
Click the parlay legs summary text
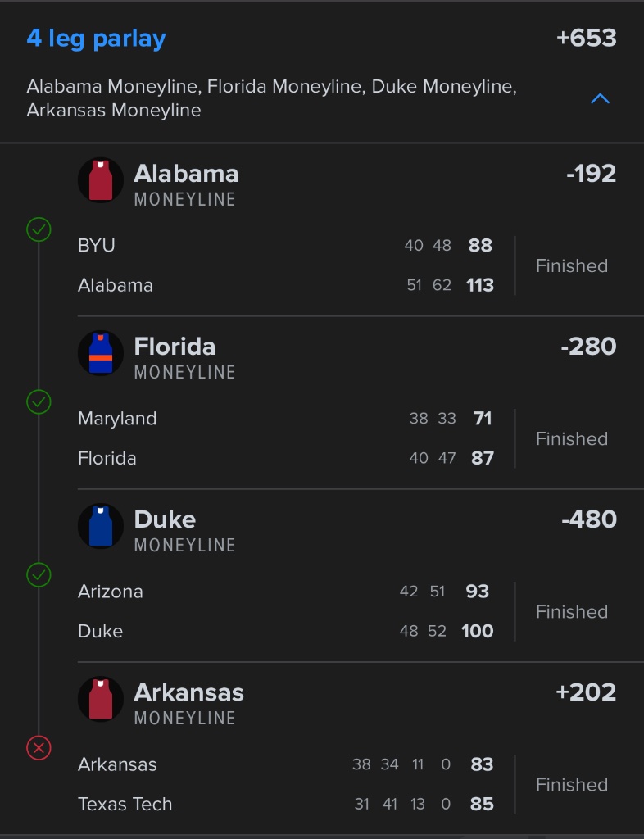click(270, 98)
